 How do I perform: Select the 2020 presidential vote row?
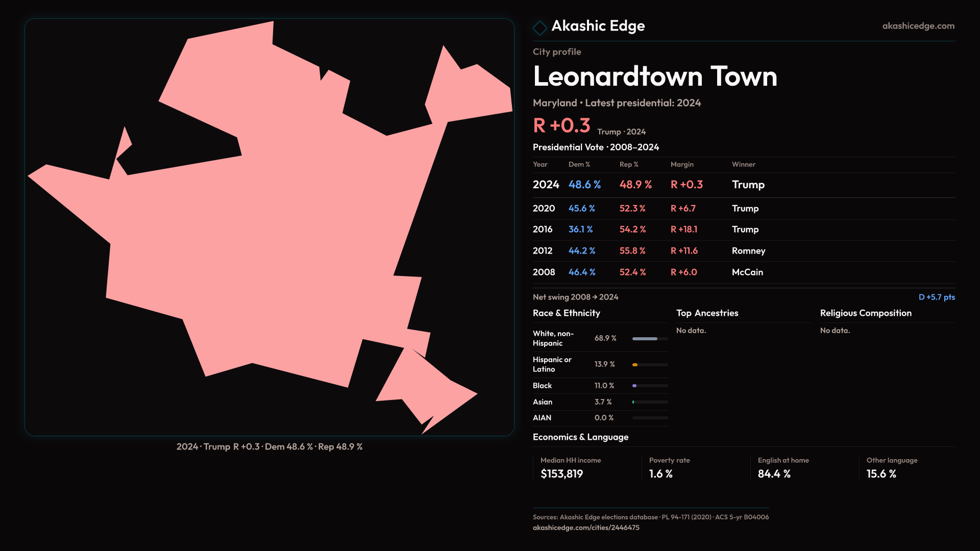[x=544, y=208]
